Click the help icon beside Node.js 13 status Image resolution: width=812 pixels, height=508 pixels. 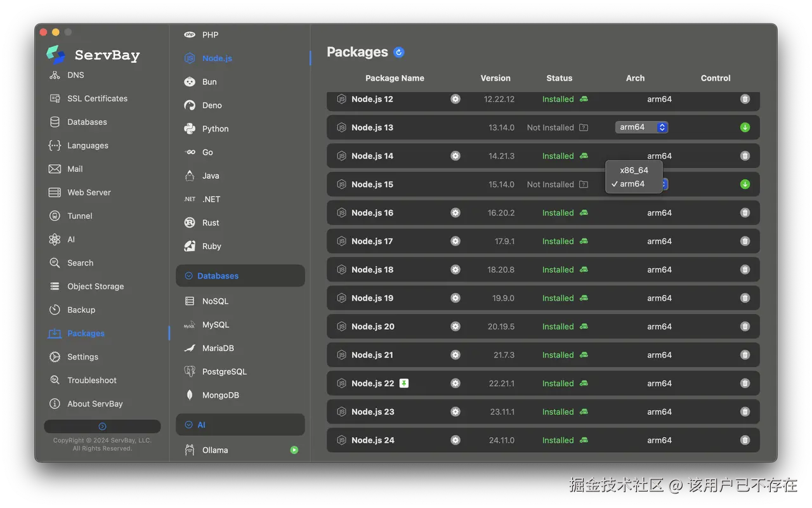pyautogui.click(x=584, y=127)
